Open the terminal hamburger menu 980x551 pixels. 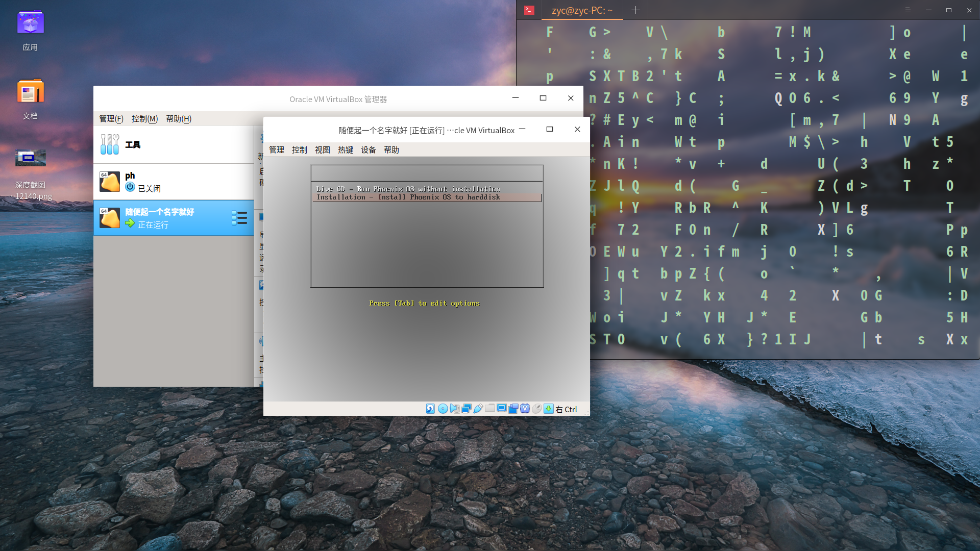pyautogui.click(x=908, y=10)
